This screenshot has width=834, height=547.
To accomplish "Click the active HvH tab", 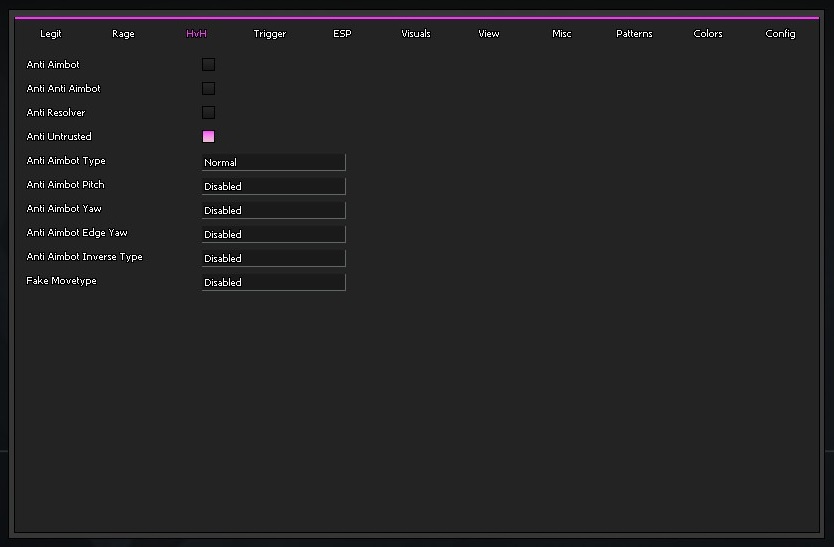I will (196, 34).
